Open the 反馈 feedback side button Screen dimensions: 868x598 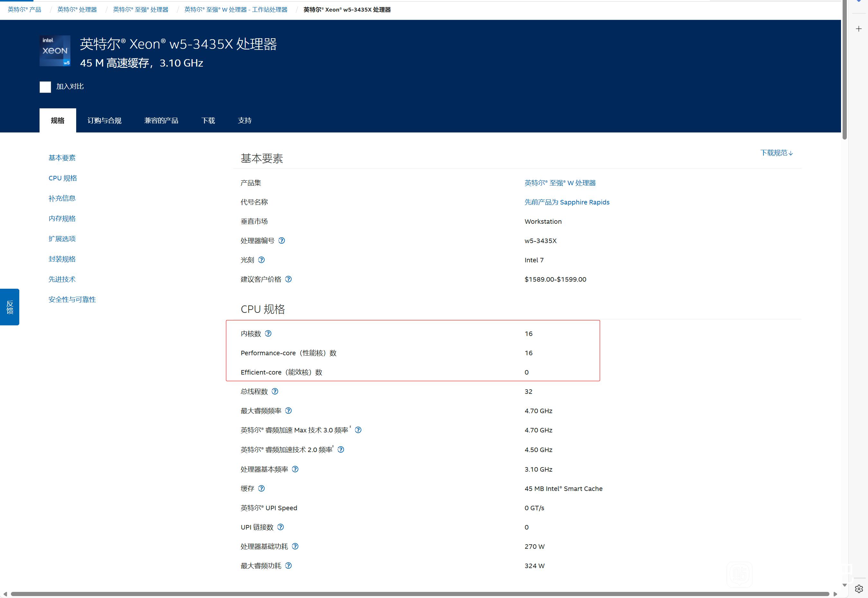[10, 307]
